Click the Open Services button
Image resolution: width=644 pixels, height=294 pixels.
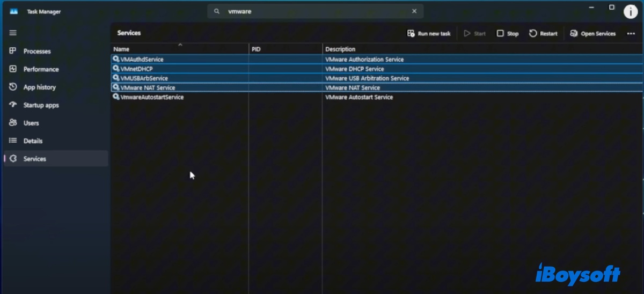coord(592,33)
